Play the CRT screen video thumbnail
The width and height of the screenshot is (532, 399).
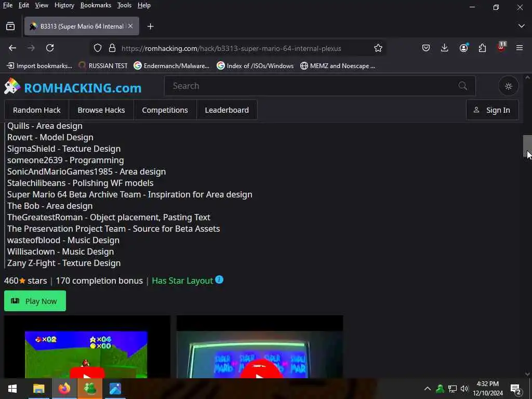(x=260, y=347)
